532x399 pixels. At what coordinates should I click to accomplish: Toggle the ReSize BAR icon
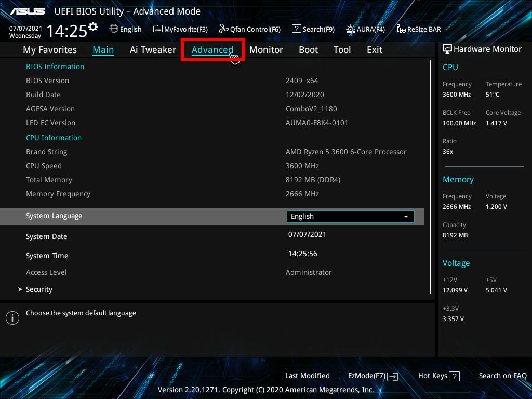coord(401,29)
